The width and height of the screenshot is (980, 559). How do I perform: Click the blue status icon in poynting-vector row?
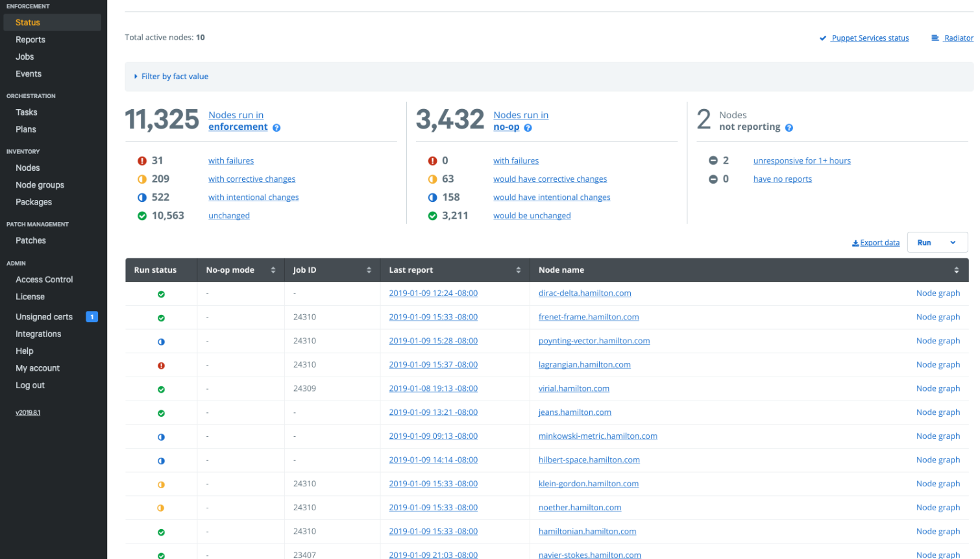(x=161, y=342)
